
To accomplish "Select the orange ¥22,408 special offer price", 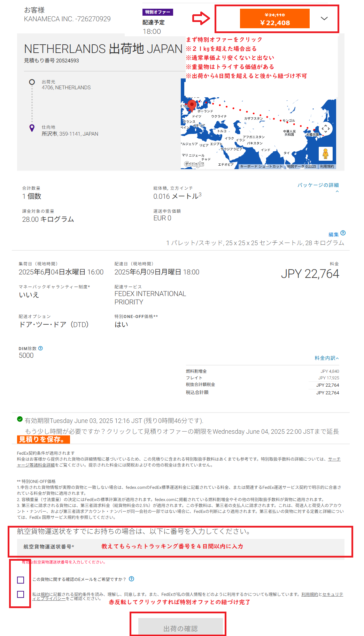I will pyautogui.click(x=274, y=19).
